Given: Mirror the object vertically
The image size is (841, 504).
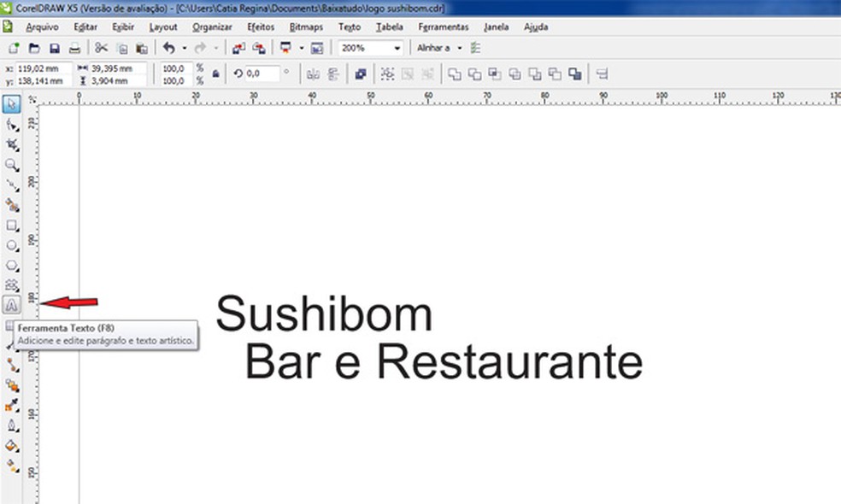Looking at the screenshot, I should (x=333, y=74).
